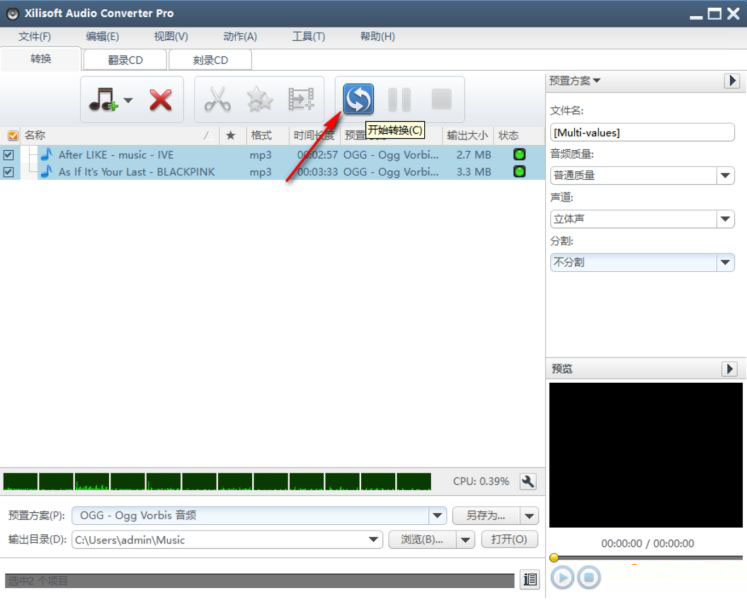Click green status indicator for After LIKE
The image size is (747, 600).
(519, 154)
